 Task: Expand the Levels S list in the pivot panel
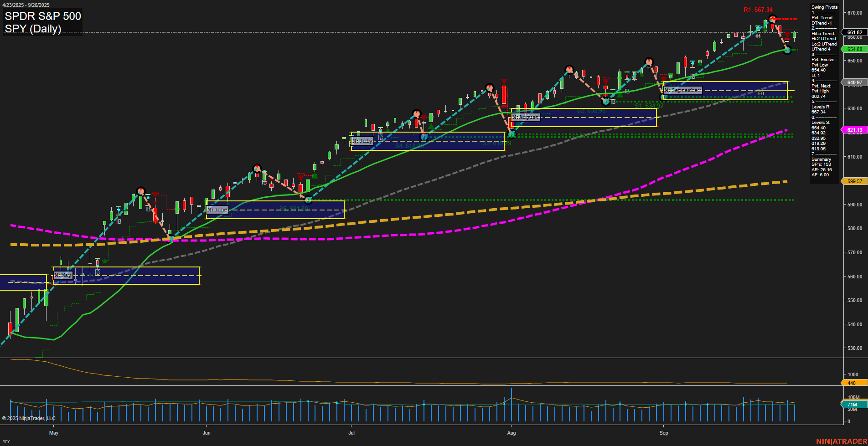(821, 122)
